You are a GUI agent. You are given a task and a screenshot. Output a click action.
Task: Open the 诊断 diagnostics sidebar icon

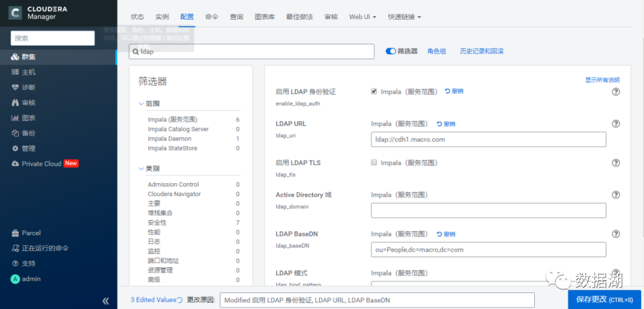(x=15, y=88)
